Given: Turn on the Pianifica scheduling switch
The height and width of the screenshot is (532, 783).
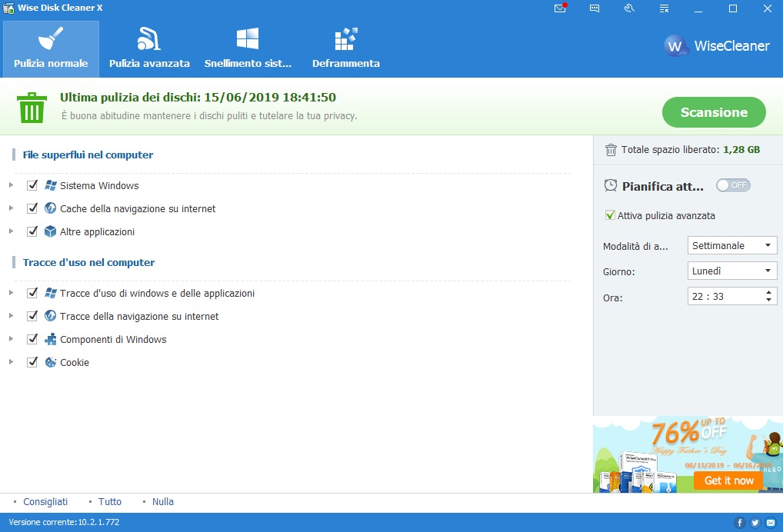Looking at the screenshot, I should [733, 185].
